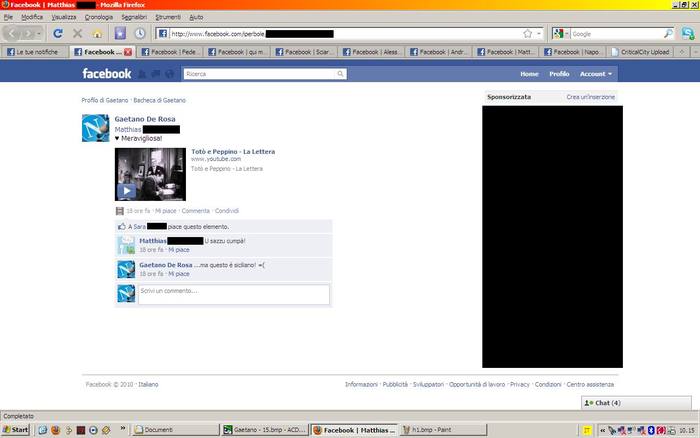The image size is (700, 438).
Task: Switch to the CriticalCity Upload tab
Action: (640, 52)
